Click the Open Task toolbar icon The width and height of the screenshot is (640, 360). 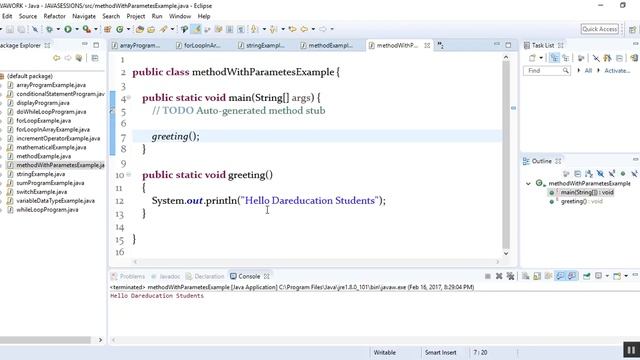[151, 29]
